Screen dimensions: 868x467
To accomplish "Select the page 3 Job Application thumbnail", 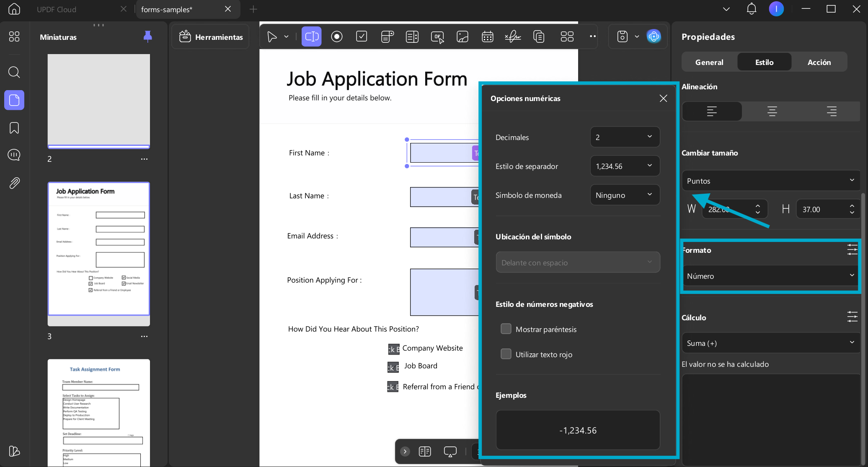I will 98,249.
